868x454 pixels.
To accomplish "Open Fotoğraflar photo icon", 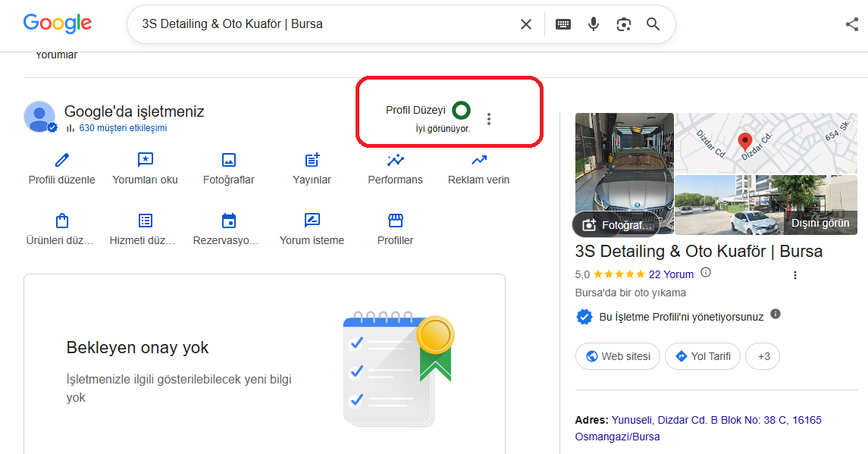I will point(229,160).
